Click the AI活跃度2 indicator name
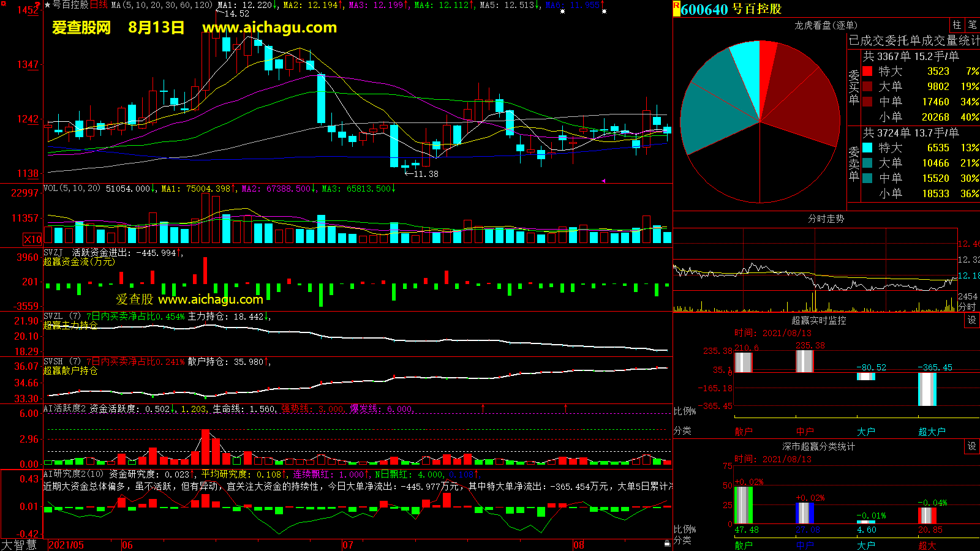This screenshot has height=551, width=980. tap(65, 408)
